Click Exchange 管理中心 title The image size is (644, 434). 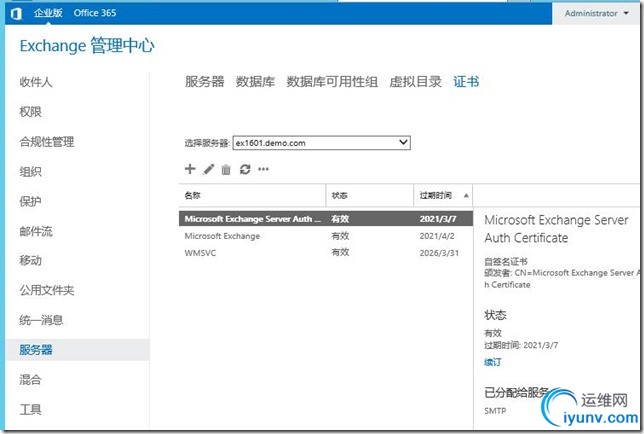point(87,46)
